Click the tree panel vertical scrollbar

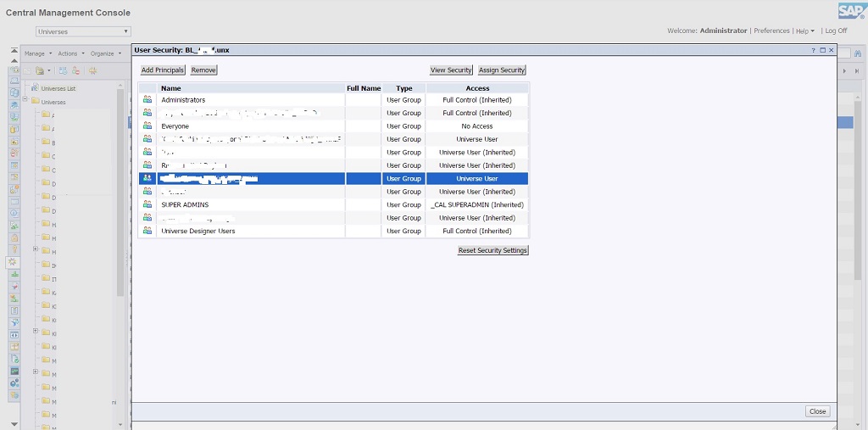click(120, 193)
